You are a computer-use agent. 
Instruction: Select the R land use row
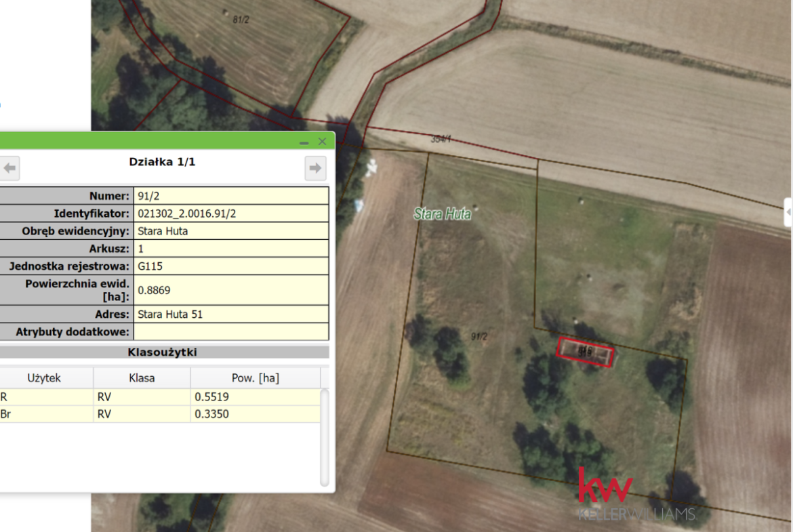(x=159, y=397)
